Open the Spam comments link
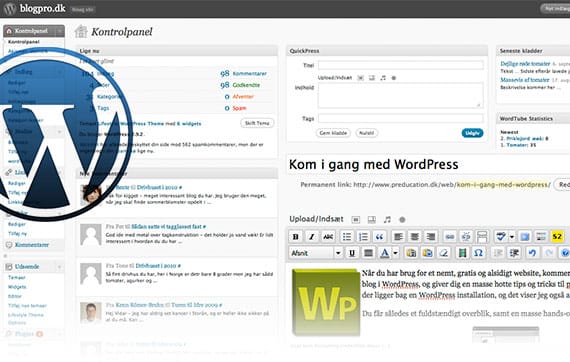 coord(239,108)
